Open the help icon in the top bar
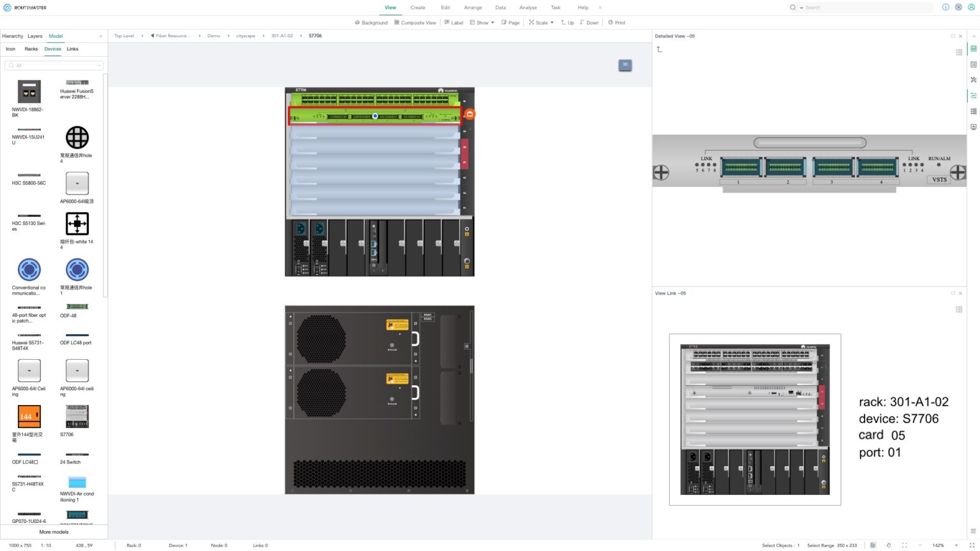980x551 pixels. point(946,7)
